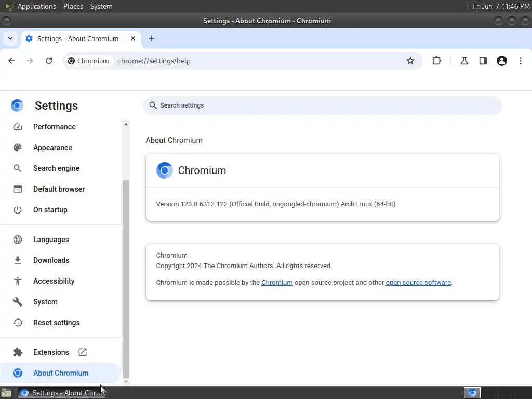Click the Downloads arrow icon
This screenshot has width=532, height=399.
(18, 260)
